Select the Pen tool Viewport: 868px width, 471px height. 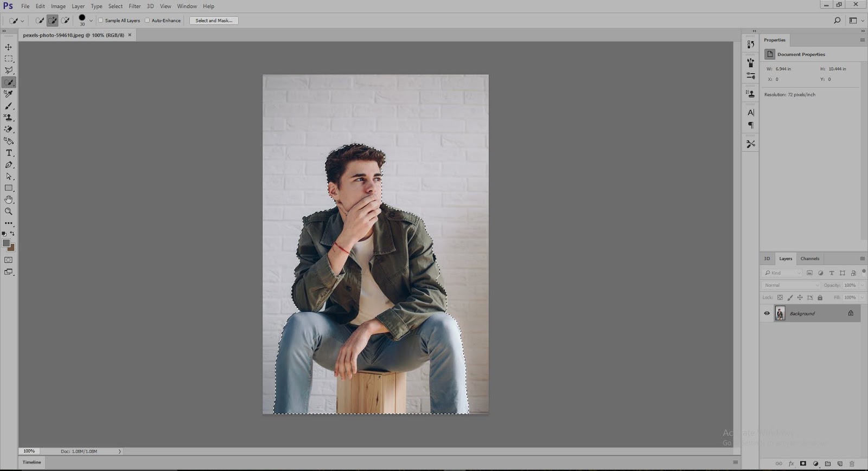[x=9, y=165]
